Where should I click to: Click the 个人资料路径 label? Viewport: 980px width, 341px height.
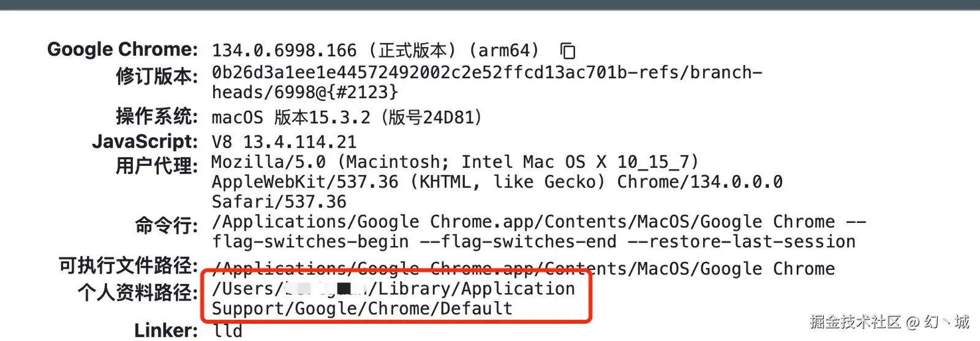click(138, 293)
